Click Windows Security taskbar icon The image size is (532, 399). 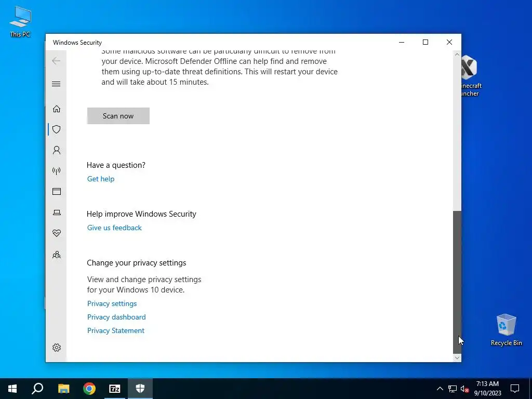(x=140, y=389)
